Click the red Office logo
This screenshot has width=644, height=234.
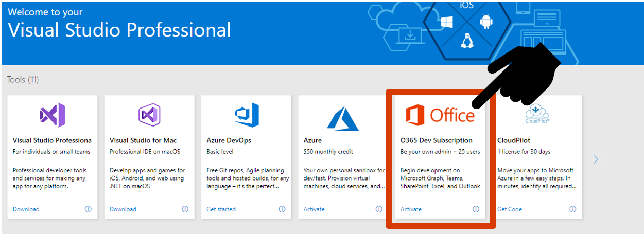(x=440, y=115)
